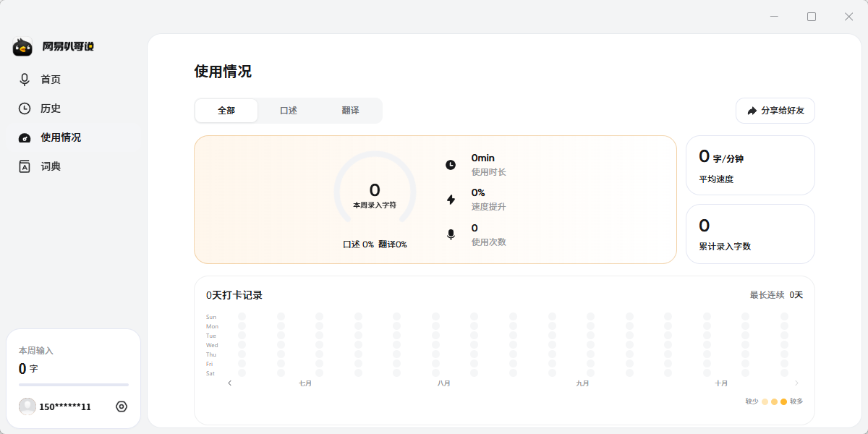Go to next months with right chevron
This screenshot has height=434, width=868.
click(x=796, y=383)
